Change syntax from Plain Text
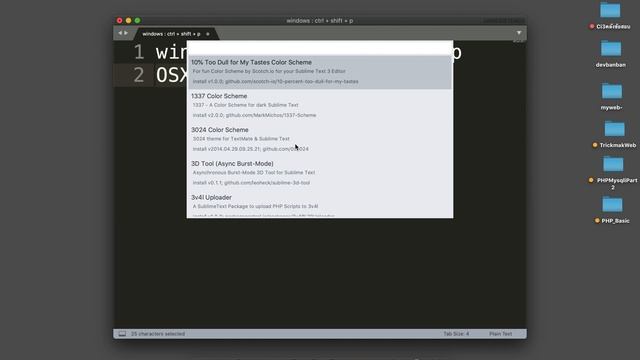Screen dimensions: 640x360 pyautogui.click(x=500, y=334)
